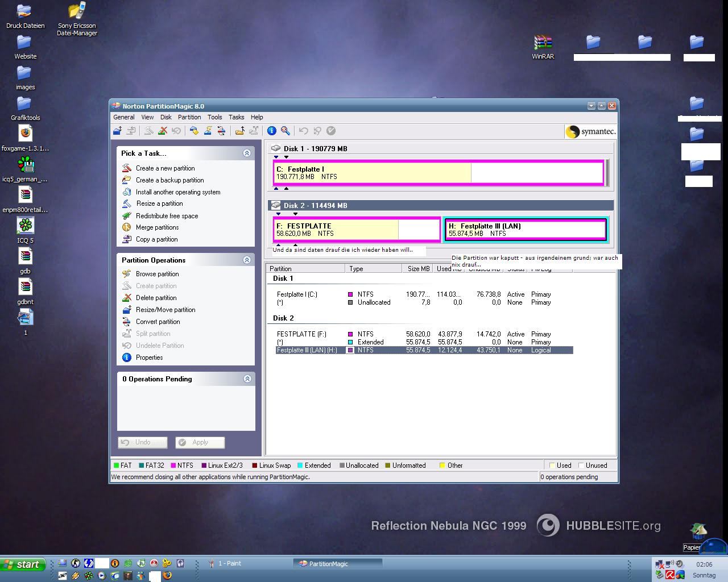Click the grayed Undo arrow toolbar icon
The height and width of the screenshot is (582, 728).
click(303, 131)
